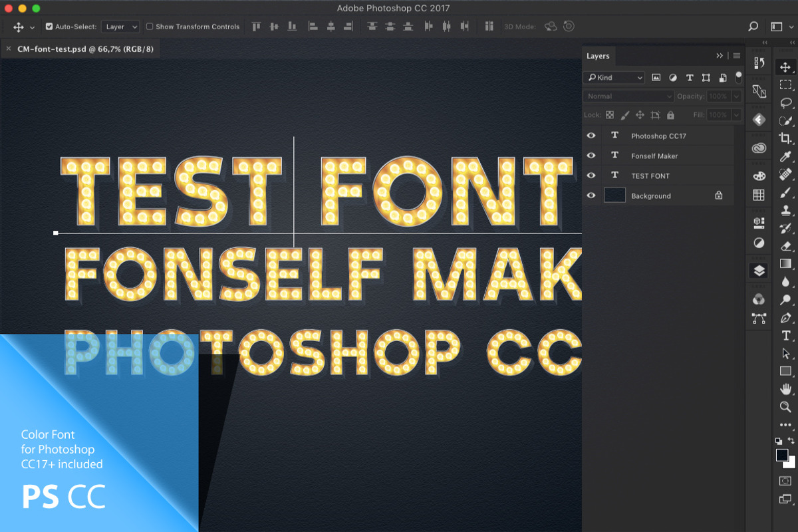The image size is (798, 532).
Task: Select the Hand tool
Action: coord(785,389)
